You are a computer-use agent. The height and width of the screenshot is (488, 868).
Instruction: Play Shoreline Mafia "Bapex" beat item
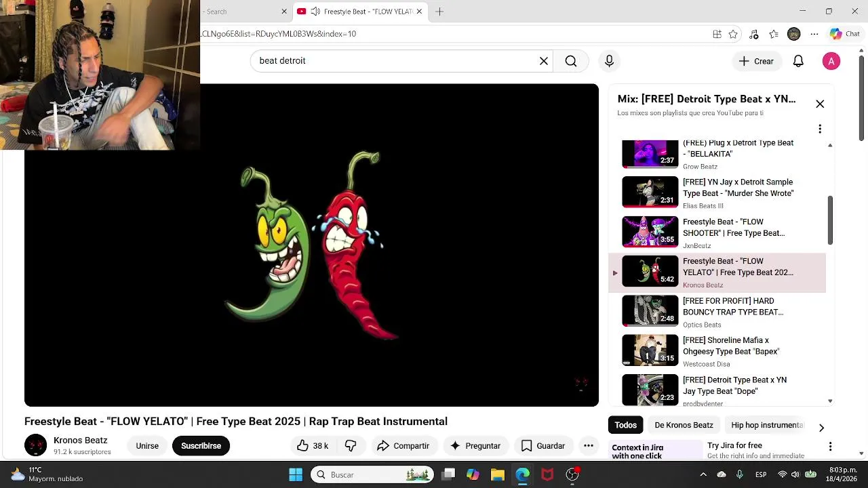717,350
